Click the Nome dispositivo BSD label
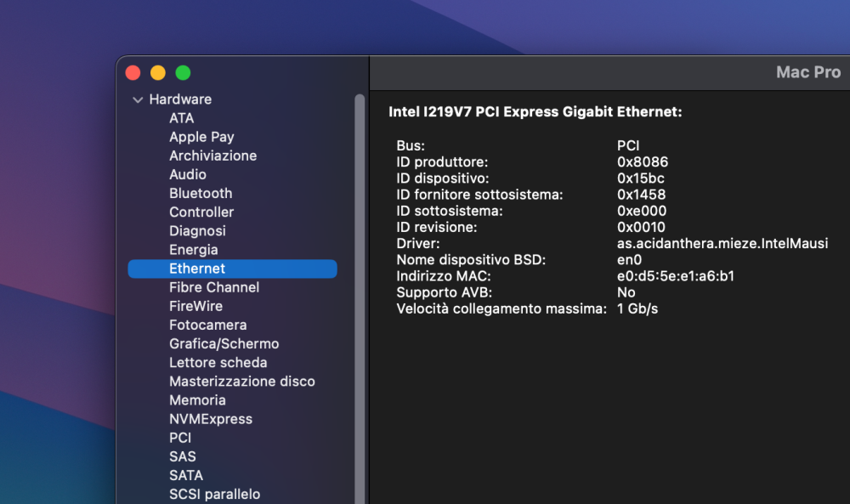 pos(471,259)
